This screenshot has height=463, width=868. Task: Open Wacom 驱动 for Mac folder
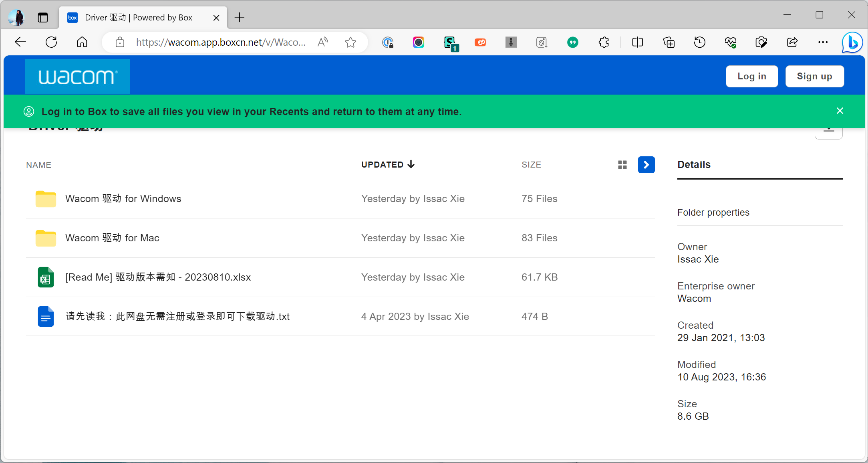112,238
